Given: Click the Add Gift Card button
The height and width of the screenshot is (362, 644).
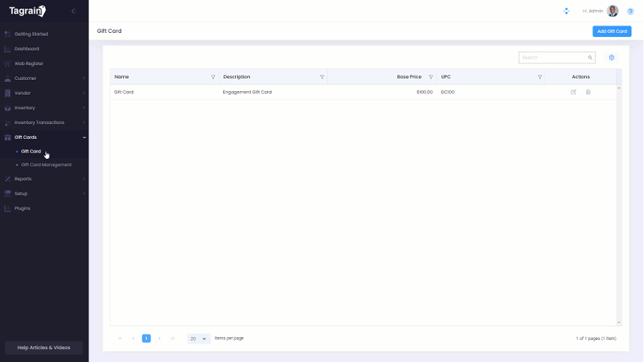Looking at the screenshot, I should pos(612,31).
